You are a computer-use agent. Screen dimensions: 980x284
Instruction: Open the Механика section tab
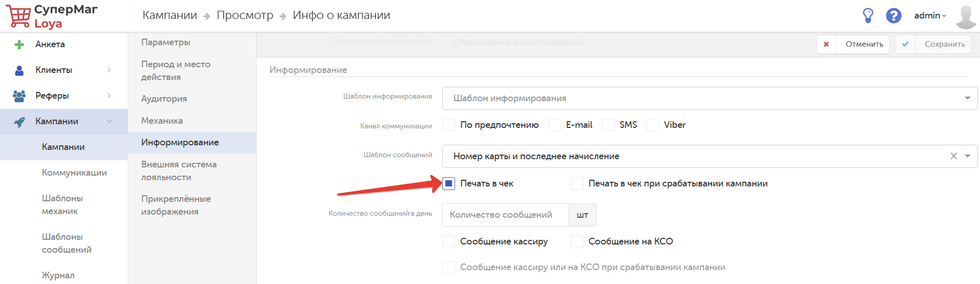coord(162,121)
